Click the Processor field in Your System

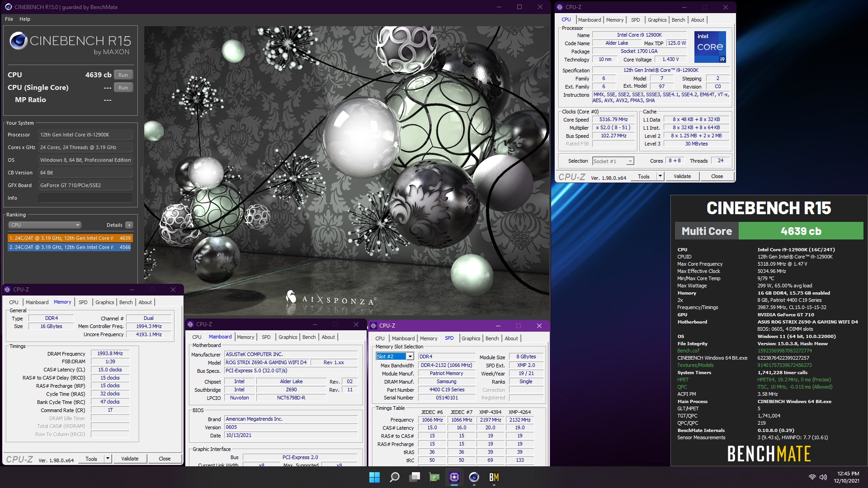85,135
